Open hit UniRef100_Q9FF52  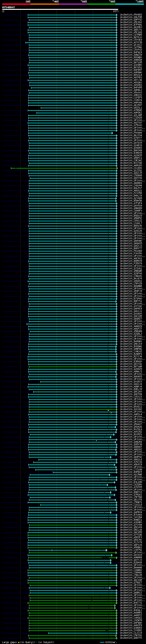[x=131, y=20]
